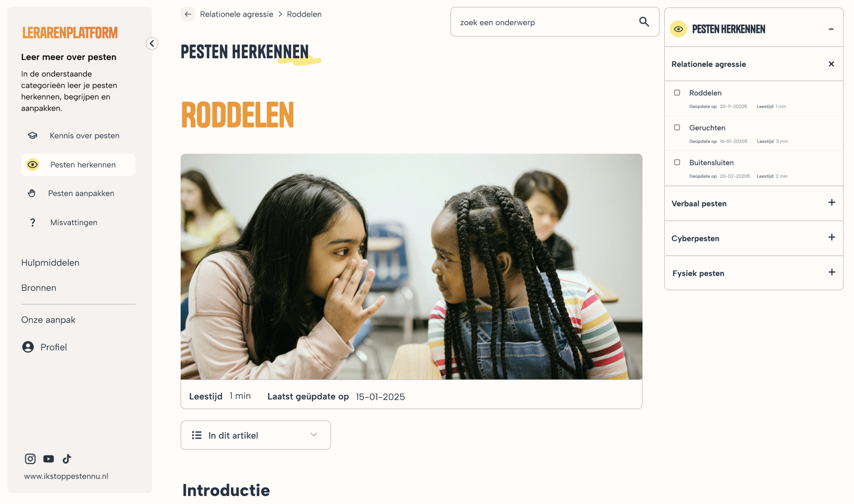Image resolution: width=854 pixels, height=504 pixels.
Task: Collapse the sidebar with the chevron button
Action: tap(152, 43)
